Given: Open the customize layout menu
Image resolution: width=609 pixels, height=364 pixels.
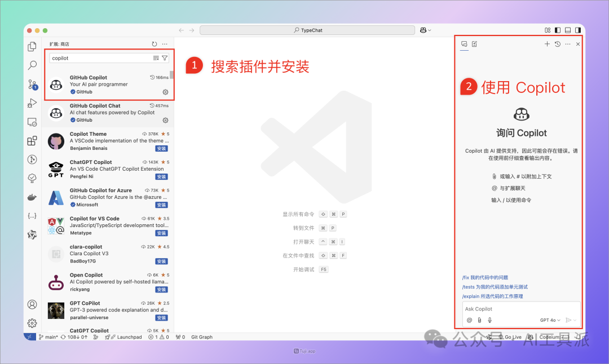Looking at the screenshot, I should point(548,30).
